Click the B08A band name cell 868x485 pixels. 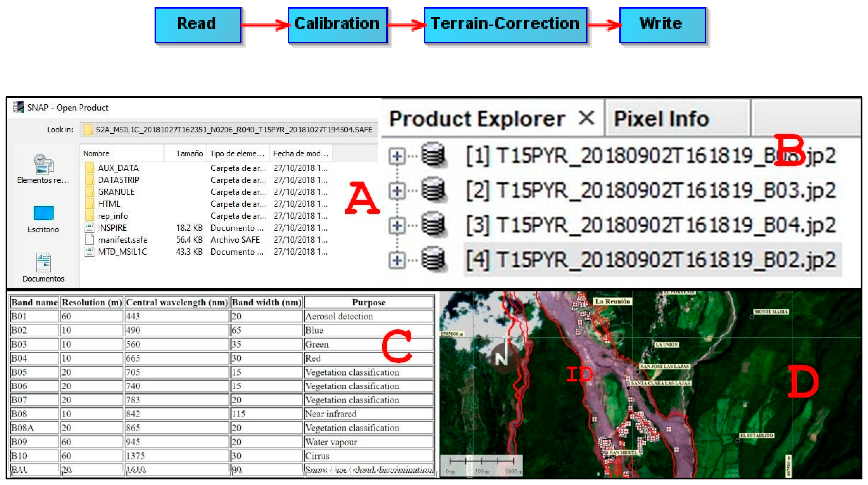click(34, 428)
